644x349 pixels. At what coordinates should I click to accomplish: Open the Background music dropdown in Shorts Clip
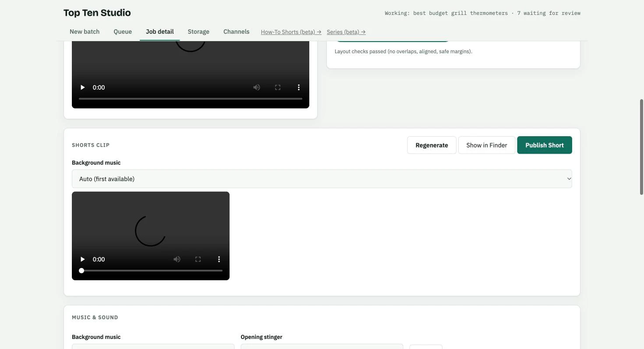tap(322, 179)
